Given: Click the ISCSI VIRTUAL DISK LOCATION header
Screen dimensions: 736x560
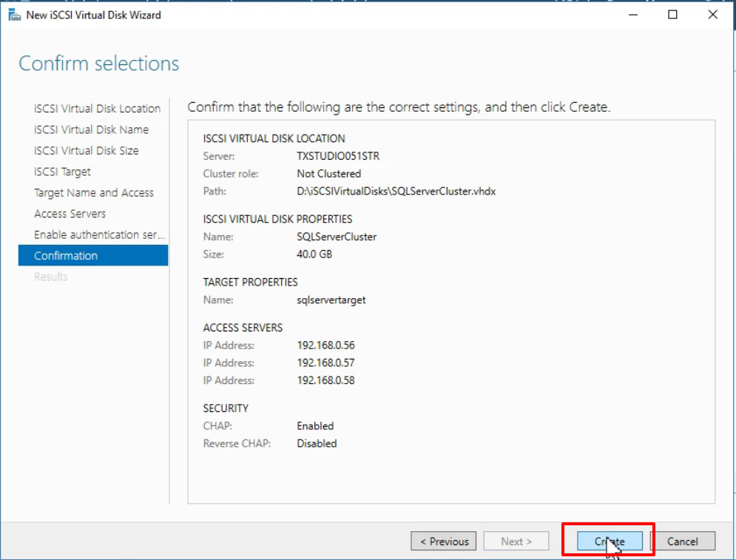Looking at the screenshot, I should pyautogui.click(x=274, y=138).
